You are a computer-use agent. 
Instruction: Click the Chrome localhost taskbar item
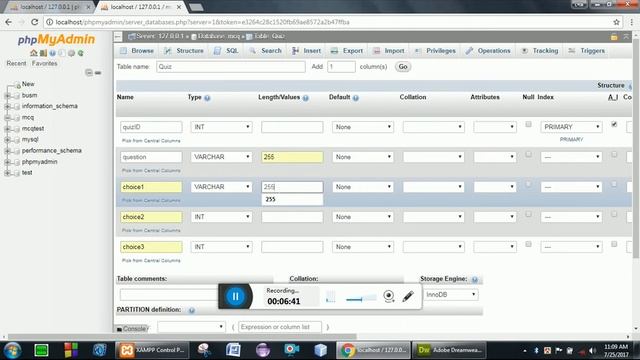(x=373, y=350)
